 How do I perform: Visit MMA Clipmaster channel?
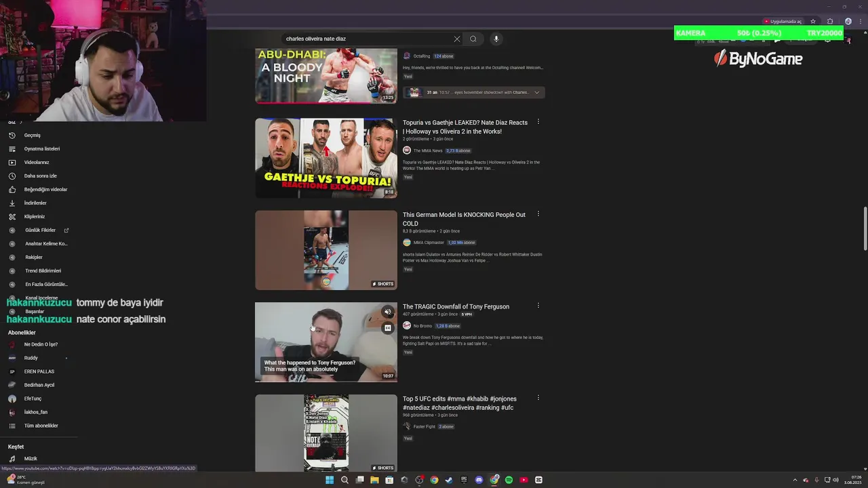429,242
